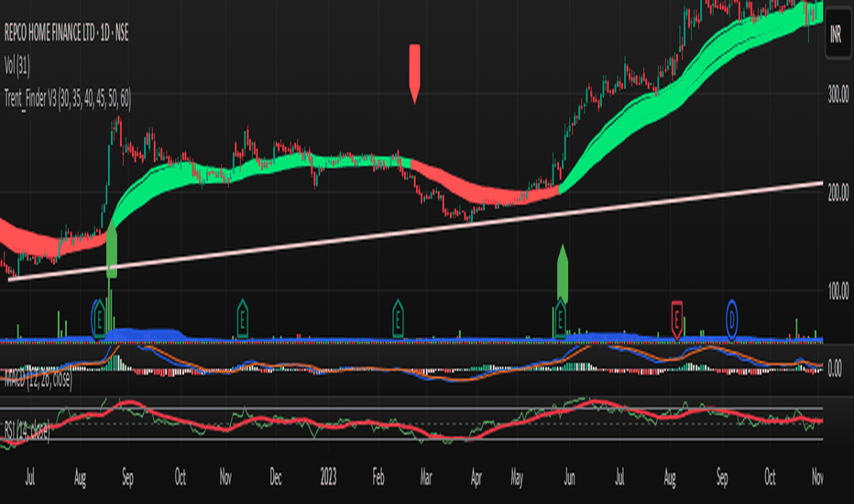
Task: Open the red earnings E marker in August 2023
Action: 676,320
